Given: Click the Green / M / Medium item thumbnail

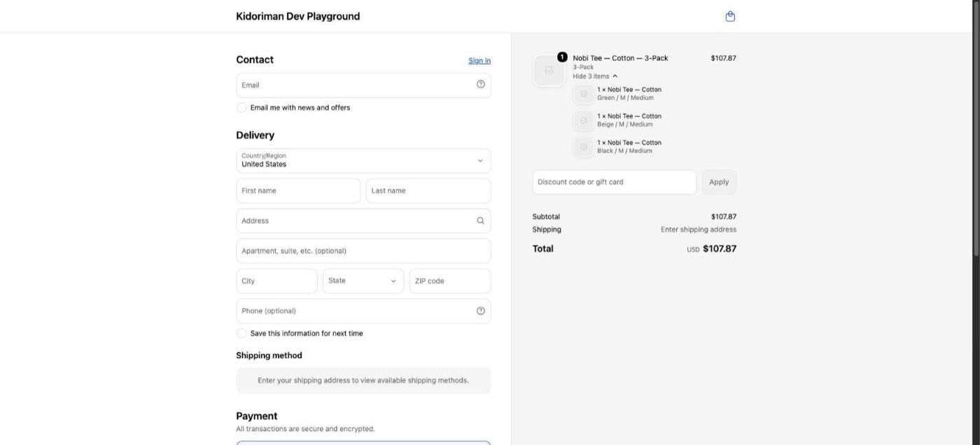Looking at the screenshot, I should (x=584, y=94).
